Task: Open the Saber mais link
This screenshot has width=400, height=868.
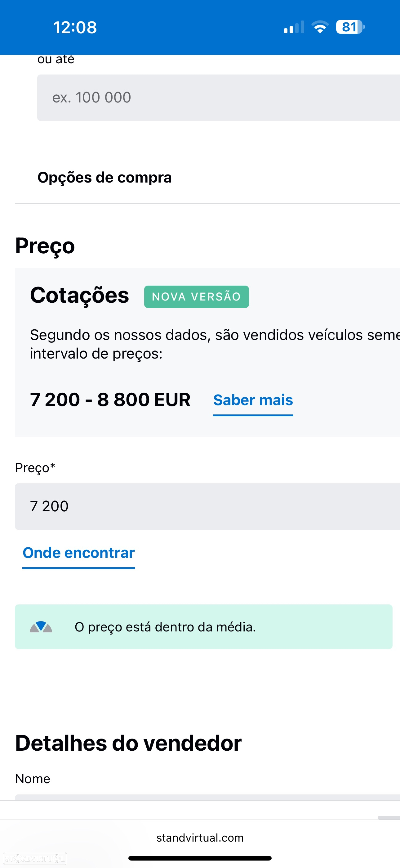Action: (253, 400)
